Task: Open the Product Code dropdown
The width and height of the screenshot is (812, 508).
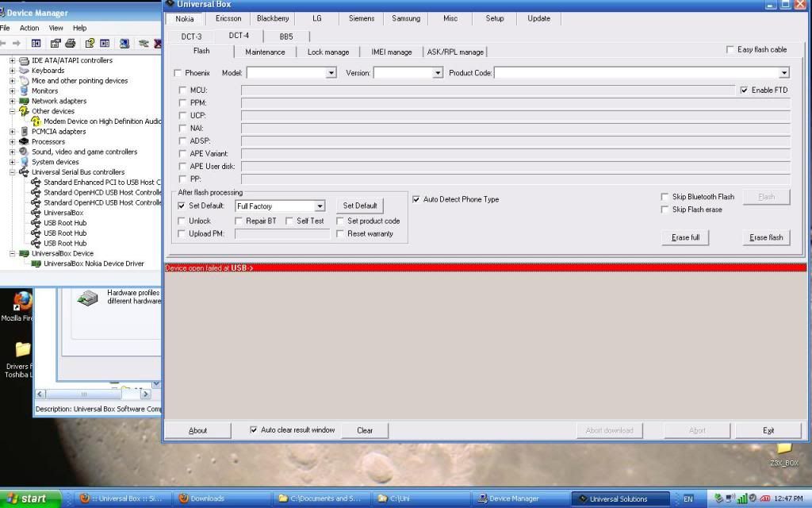Action: (784, 73)
